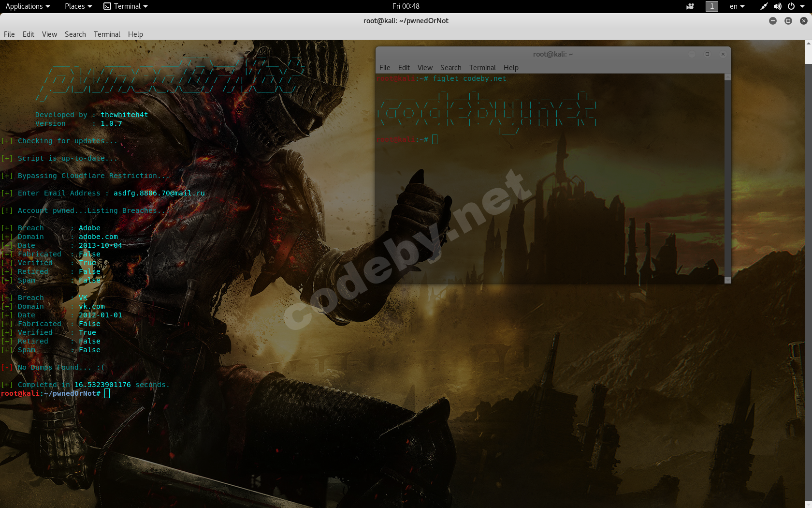Image resolution: width=812 pixels, height=508 pixels.
Task: Open Search menu in pwnedOrNot terminal
Action: coord(75,34)
